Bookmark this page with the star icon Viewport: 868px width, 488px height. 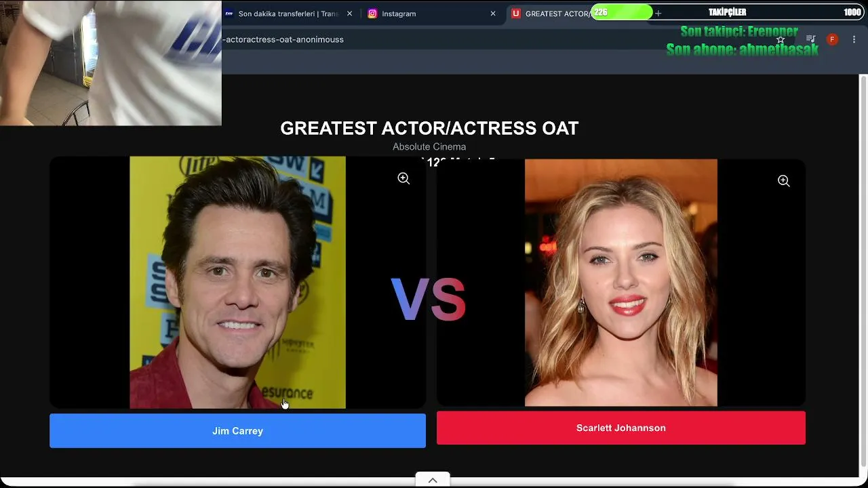pyautogui.click(x=781, y=40)
